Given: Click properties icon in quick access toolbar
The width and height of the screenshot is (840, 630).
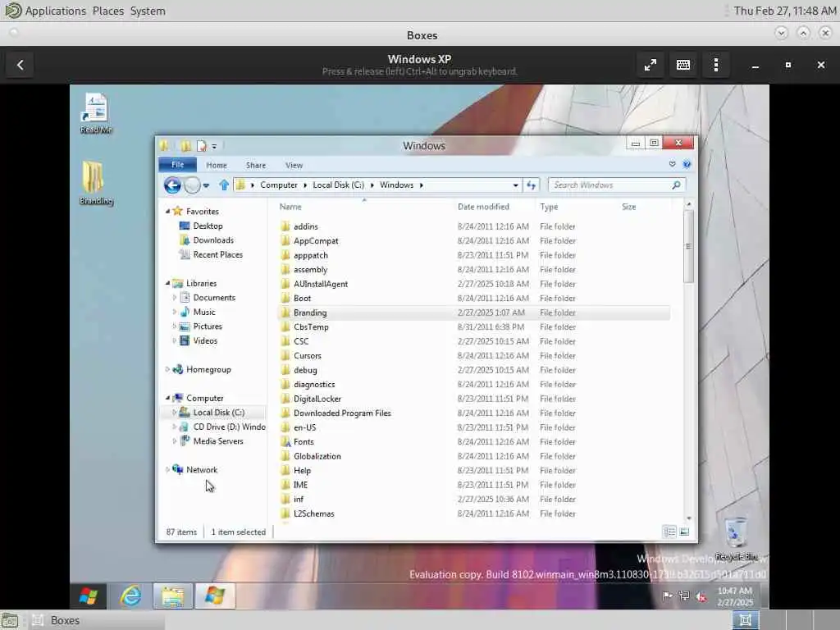Looking at the screenshot, I should click(x=202, y=146).
